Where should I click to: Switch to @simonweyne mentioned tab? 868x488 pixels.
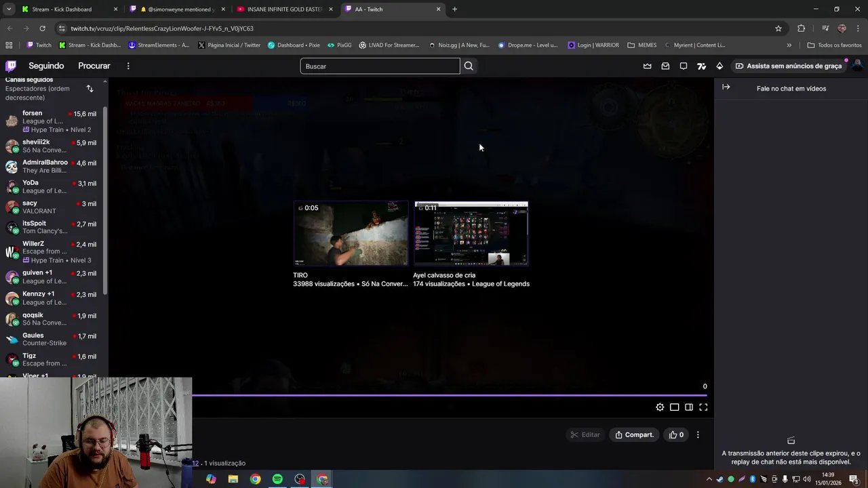click(178, 9)
